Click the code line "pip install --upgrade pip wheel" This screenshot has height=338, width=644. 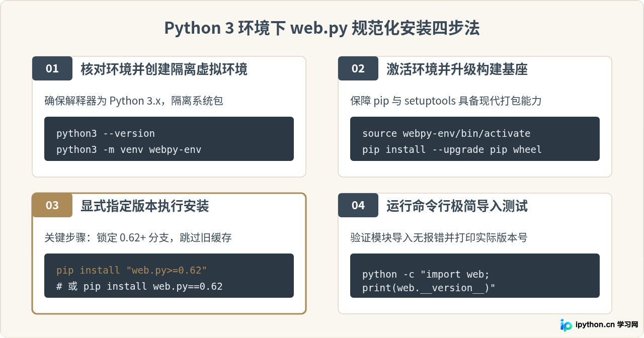coord(452,149)
